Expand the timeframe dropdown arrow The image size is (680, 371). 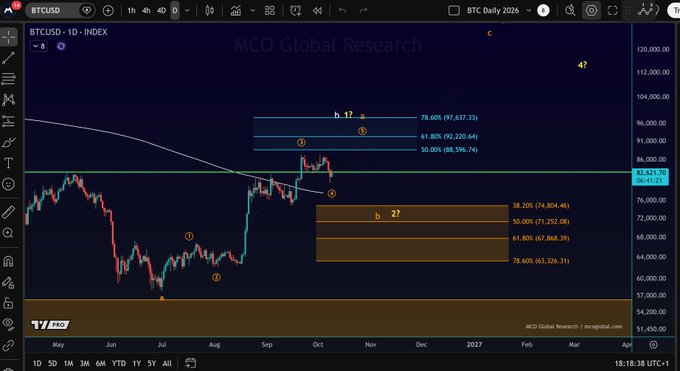[x=187, y=10]
